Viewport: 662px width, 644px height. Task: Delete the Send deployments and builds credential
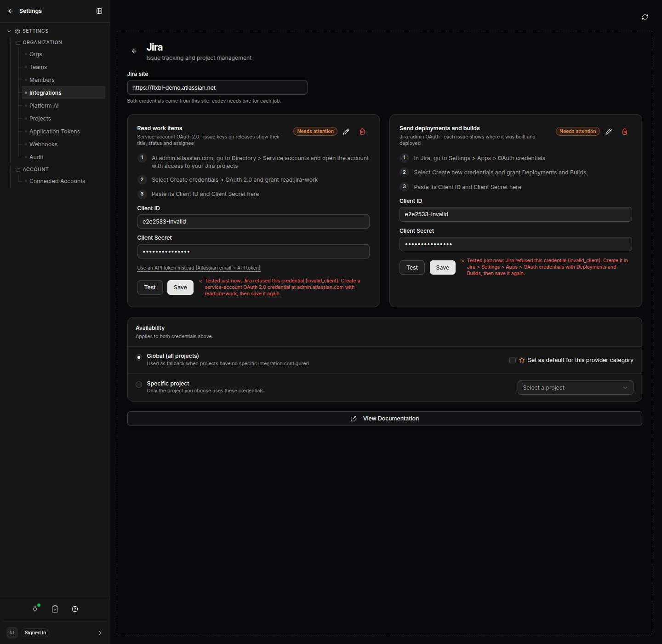pos(625,132)
